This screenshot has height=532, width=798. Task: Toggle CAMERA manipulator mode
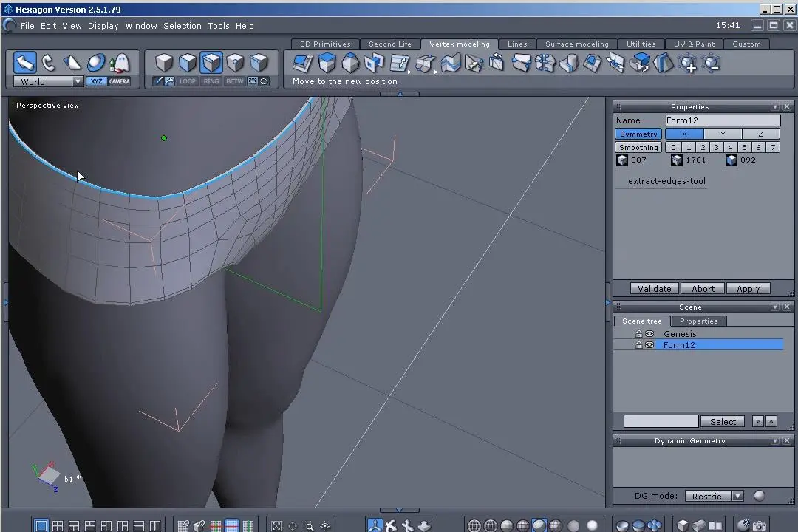click(x=120, y=81)
